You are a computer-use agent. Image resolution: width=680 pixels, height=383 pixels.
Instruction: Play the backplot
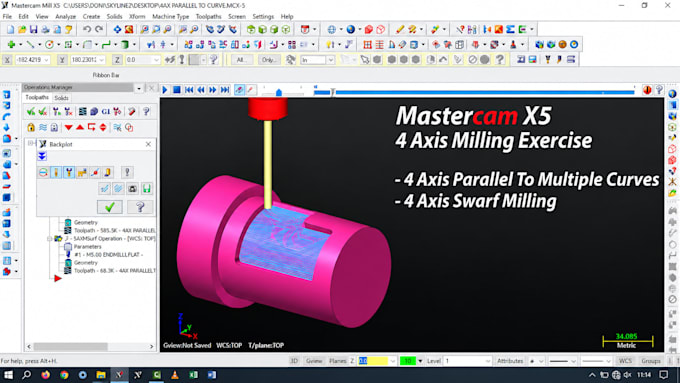pos(165,90)
